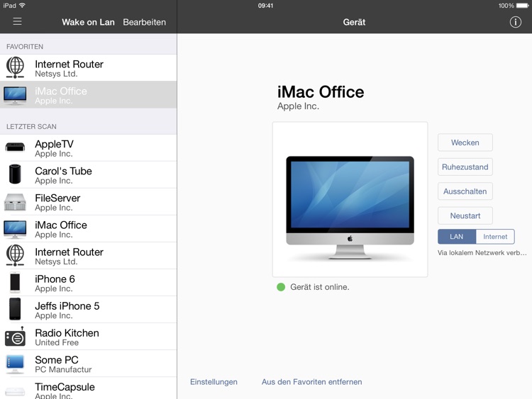Screen dimensions: 532x399
Task: Select iPhone 6 name in scan list
Action: 55,279
